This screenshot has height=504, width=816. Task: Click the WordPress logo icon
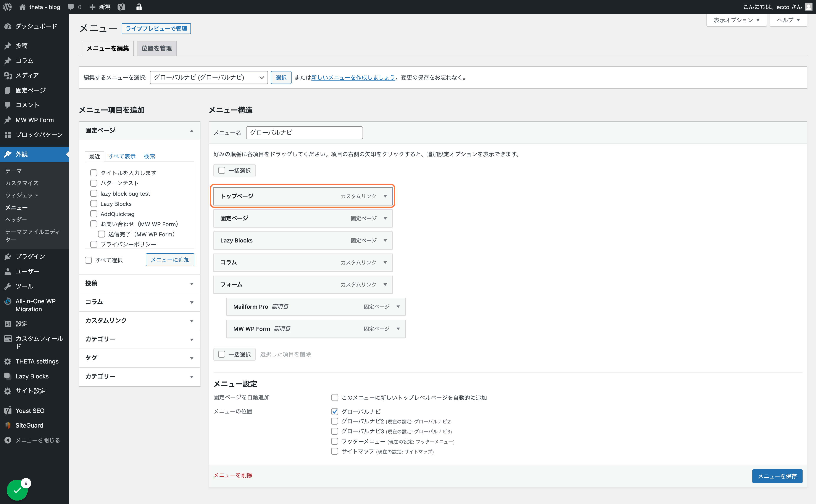(x=7, y=7)
